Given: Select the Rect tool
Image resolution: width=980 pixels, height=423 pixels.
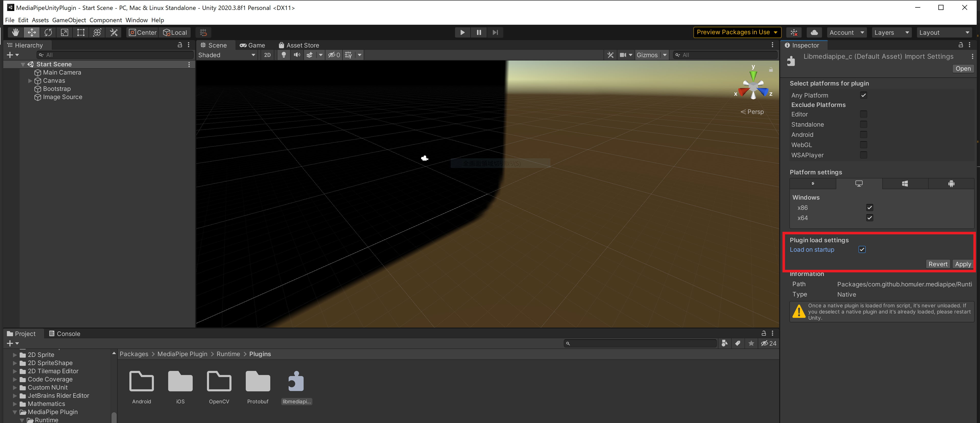Looking at the screenshot, I should coord(81,32).
